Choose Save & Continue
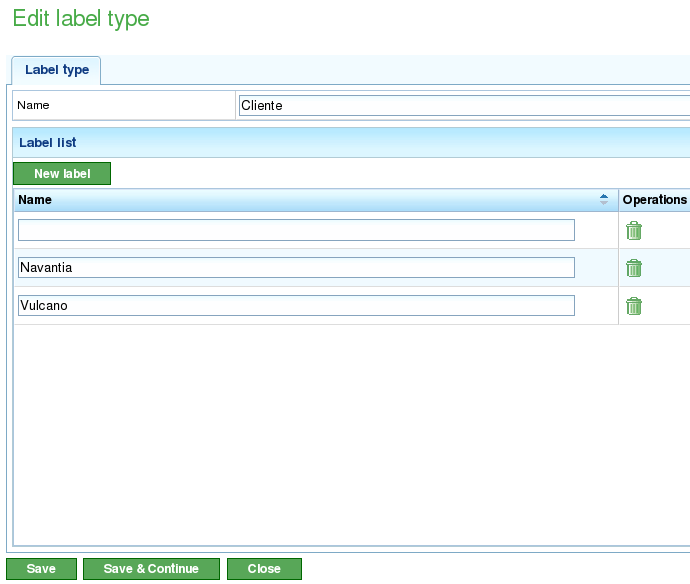This screenshot has height=584, width=690. (x=151, y=569)
